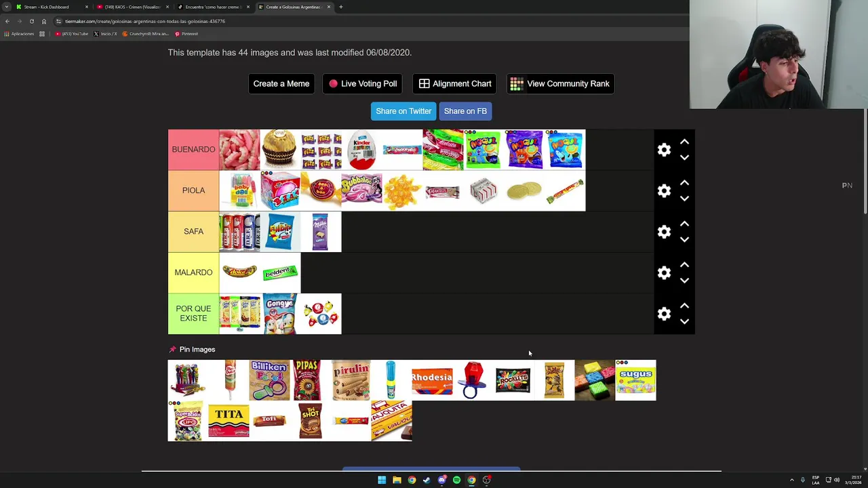Viewport: 868px width, 488px height.
Task: Move BUENARDO tier row up
Action: tap(684, 142)
